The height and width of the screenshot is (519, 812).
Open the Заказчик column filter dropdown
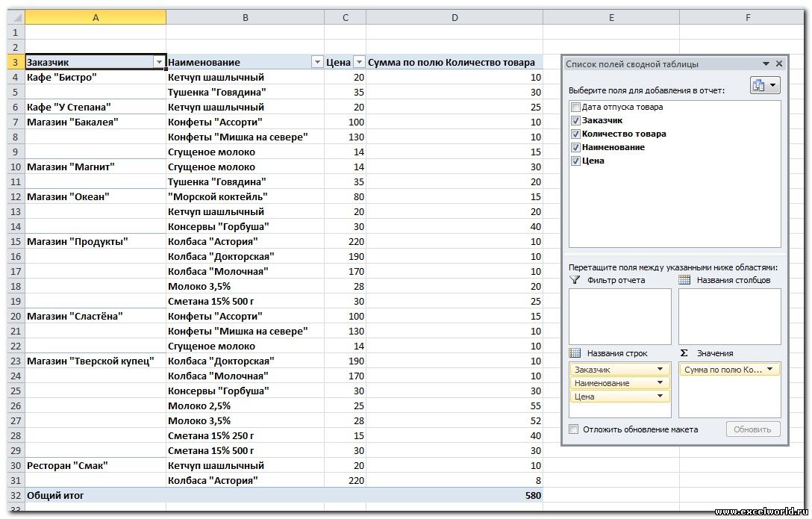pyautogui.click(x=159, y=62)
